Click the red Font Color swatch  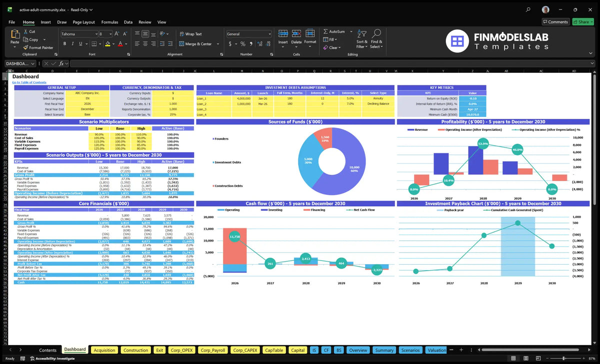(x=120, y=44)
